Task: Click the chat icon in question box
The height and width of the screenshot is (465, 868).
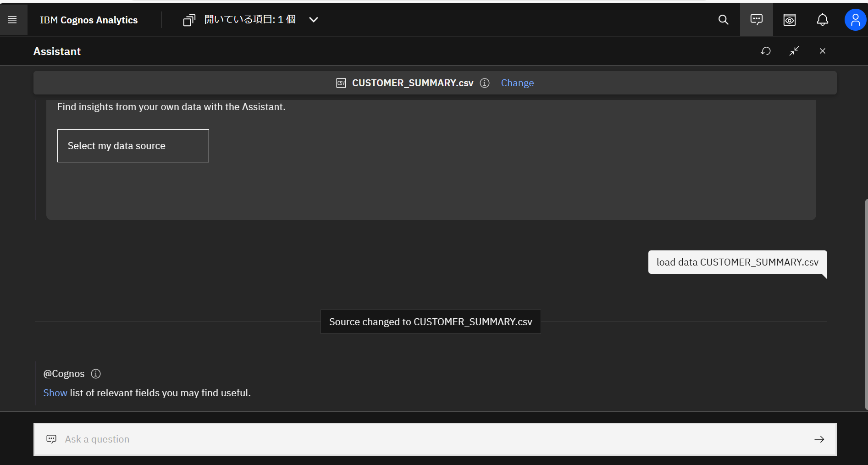Action: coord(51,439)
